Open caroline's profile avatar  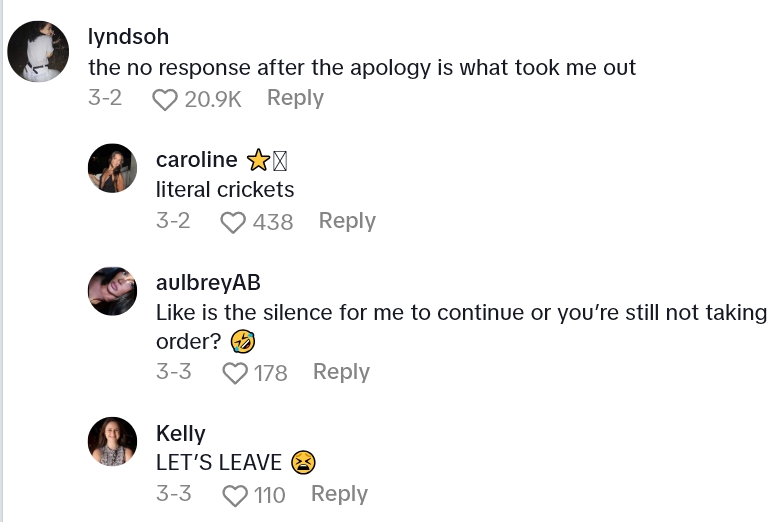pyautogui.click(x=113, y=168)
